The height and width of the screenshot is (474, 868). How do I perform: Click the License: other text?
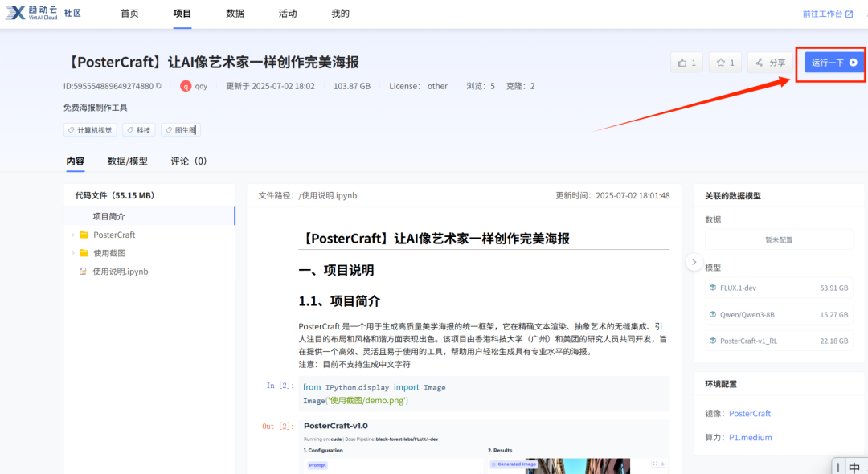point(418,86)
